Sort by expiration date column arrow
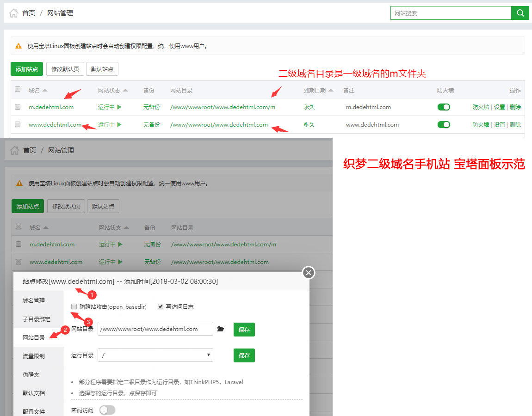This screenshot has height=416, width=532. [331, 91]
